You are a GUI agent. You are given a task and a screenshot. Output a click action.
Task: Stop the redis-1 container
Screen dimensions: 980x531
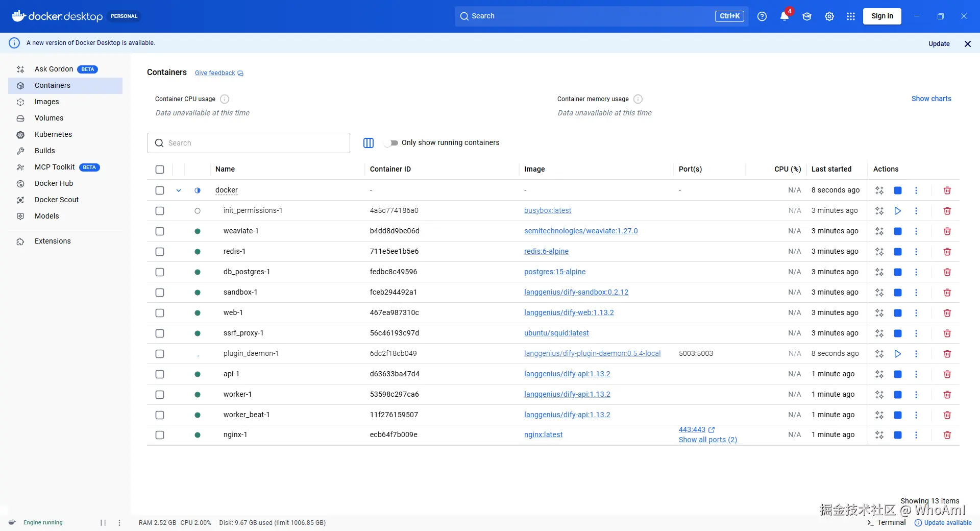tap(897, 252)
